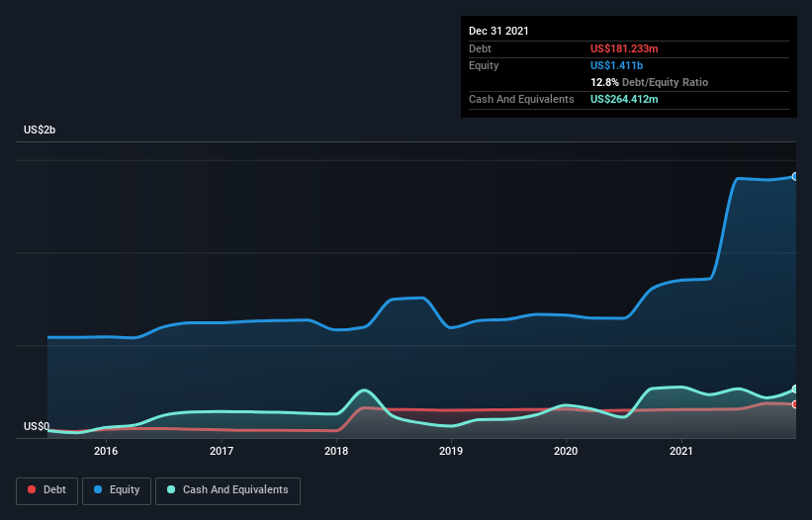Click the 2019 x-axis label
The image size is (812, 520).
(x=451, y=451)
